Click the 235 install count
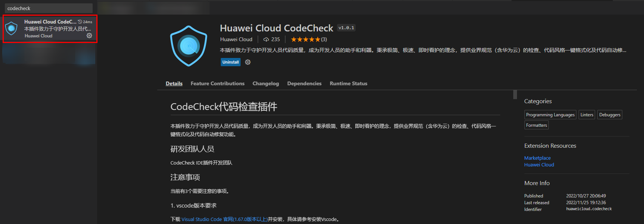The image size is (644, 224). (x=276, y=39)
